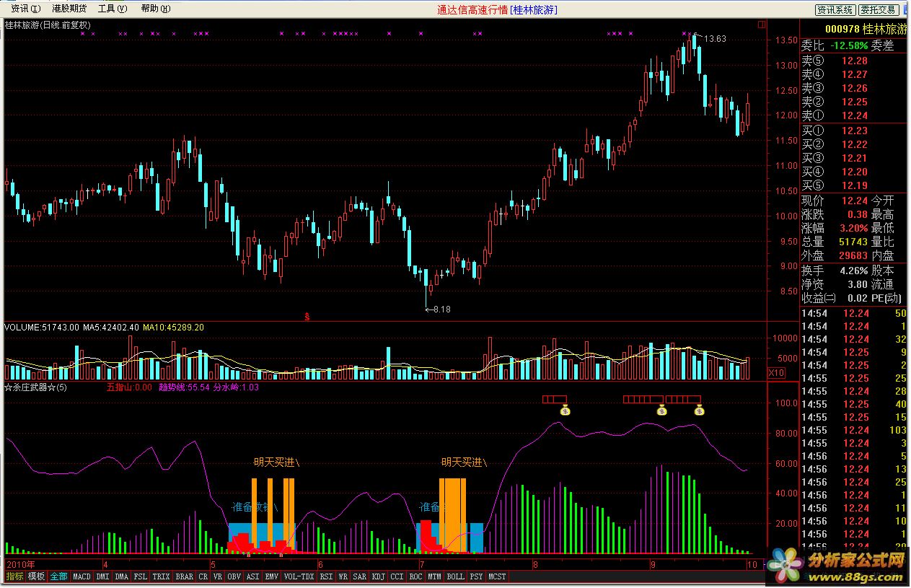Switch to the VOL-TDX indicator
Screen dimensions: 911x588
pyautogui.click(x=299, y=576)
